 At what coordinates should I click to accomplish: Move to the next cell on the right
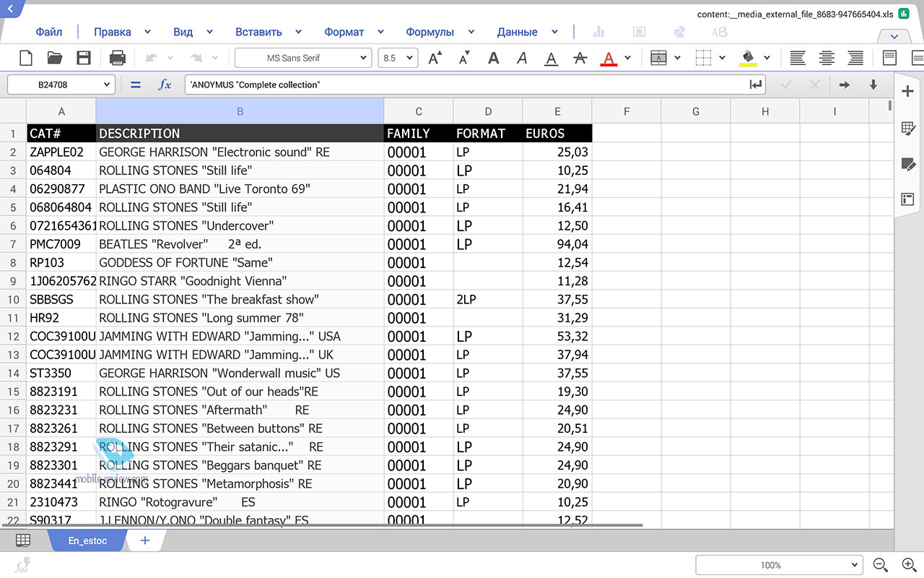(844, 85)
